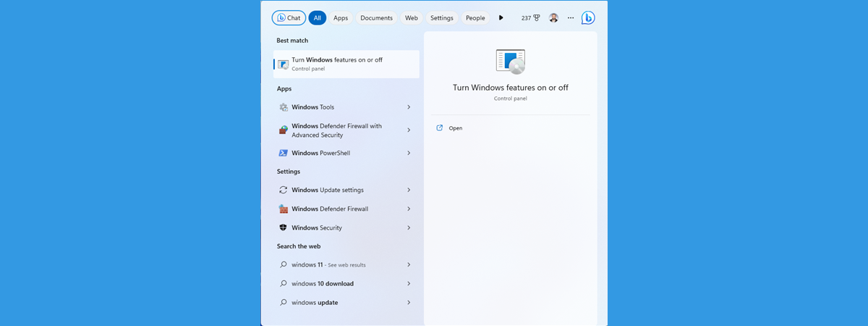868x326 pixels.
Task: Open the 237 rewards points trophy
Action: tap(530, 18)
